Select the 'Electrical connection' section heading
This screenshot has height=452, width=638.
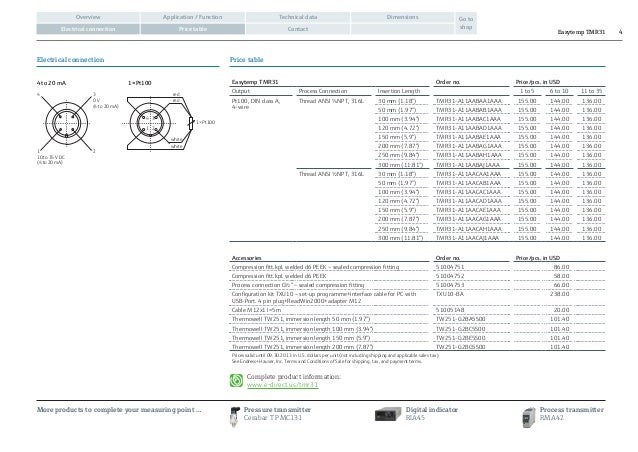tap(70, 60)
